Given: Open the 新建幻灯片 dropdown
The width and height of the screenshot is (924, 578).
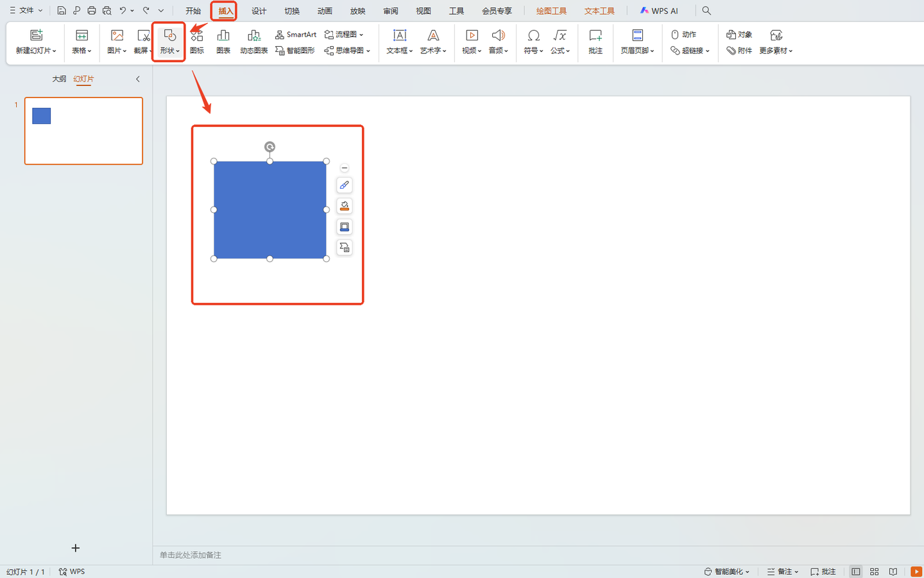Looking at the screenshot, I should tap(36, 50).
